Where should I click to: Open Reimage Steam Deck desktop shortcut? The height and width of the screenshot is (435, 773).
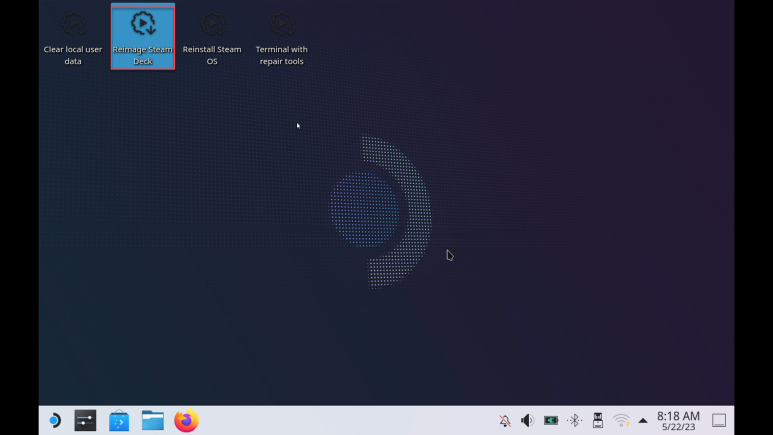(143, 37)
